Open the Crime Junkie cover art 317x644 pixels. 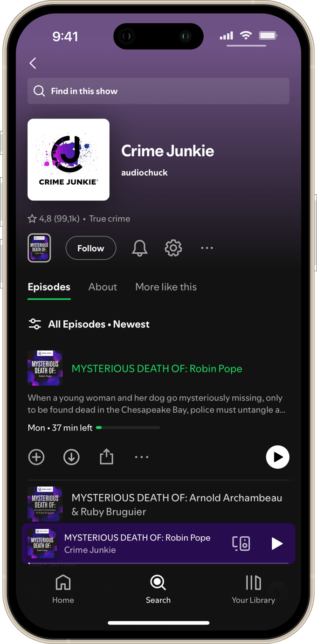(69, 159)
